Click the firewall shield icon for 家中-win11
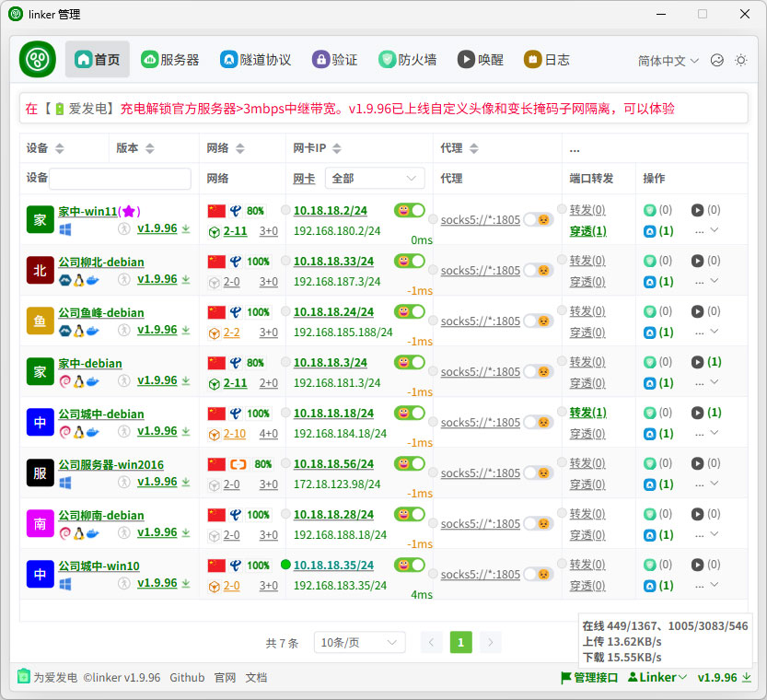The height and width of the screenshot is (700, 767). click(x=649, y=210)
